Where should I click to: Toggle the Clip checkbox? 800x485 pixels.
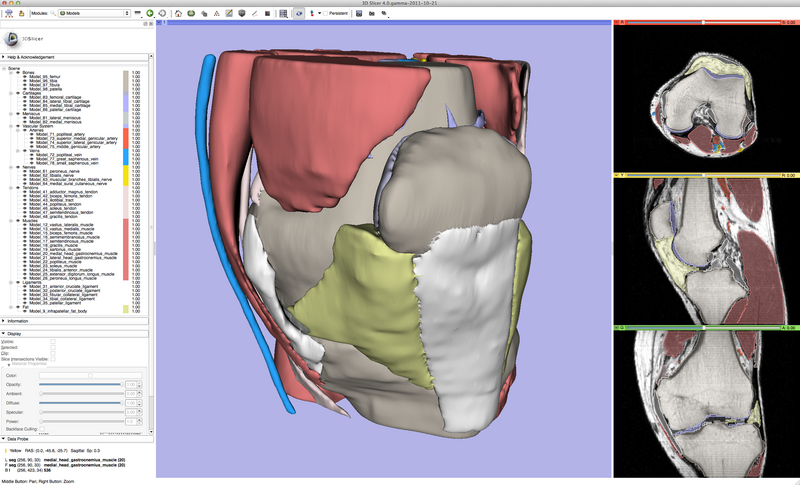click(53, 353)
